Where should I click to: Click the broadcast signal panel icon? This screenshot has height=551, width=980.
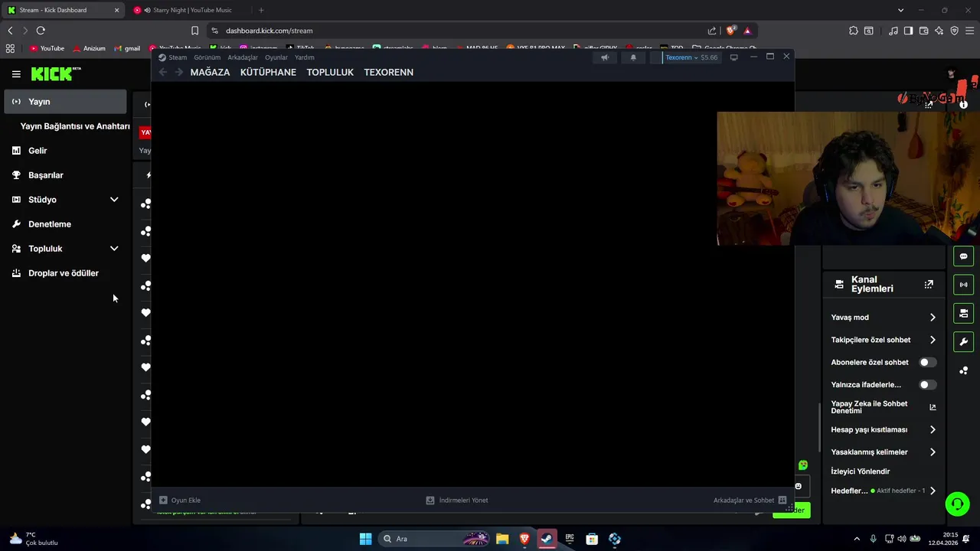tap(964, 285)
